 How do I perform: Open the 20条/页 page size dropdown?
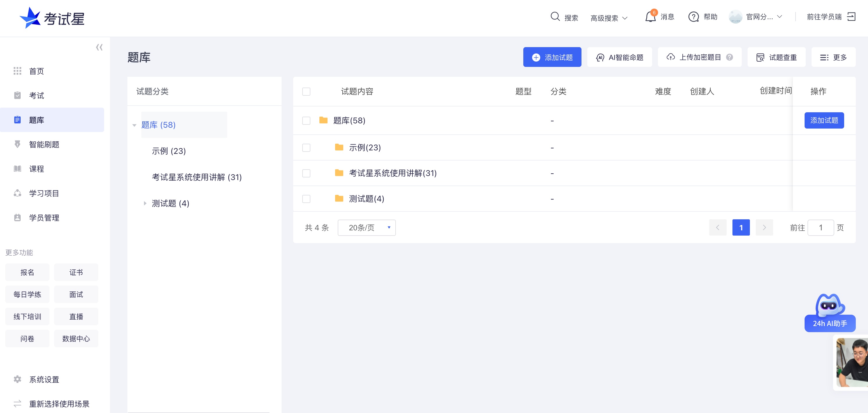(367, 228)
